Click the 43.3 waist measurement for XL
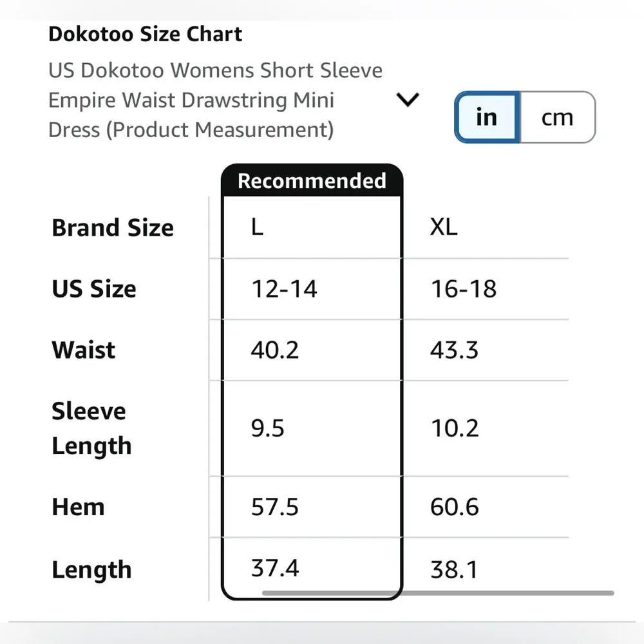 (455, 350)
